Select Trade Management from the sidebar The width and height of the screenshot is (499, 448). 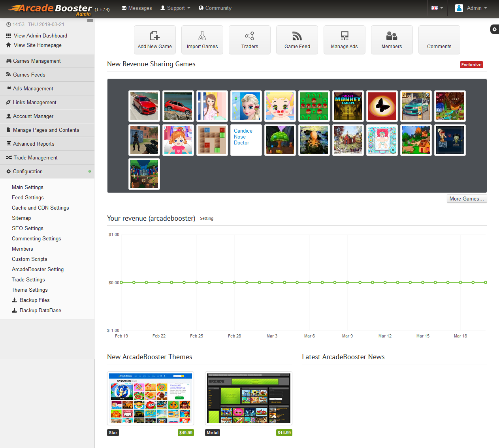pos(35,157)
